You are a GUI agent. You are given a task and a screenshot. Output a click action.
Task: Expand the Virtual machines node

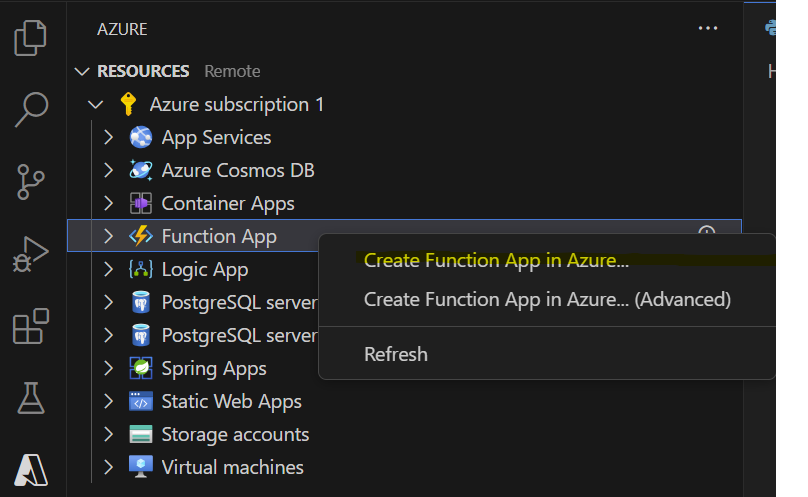108,467
